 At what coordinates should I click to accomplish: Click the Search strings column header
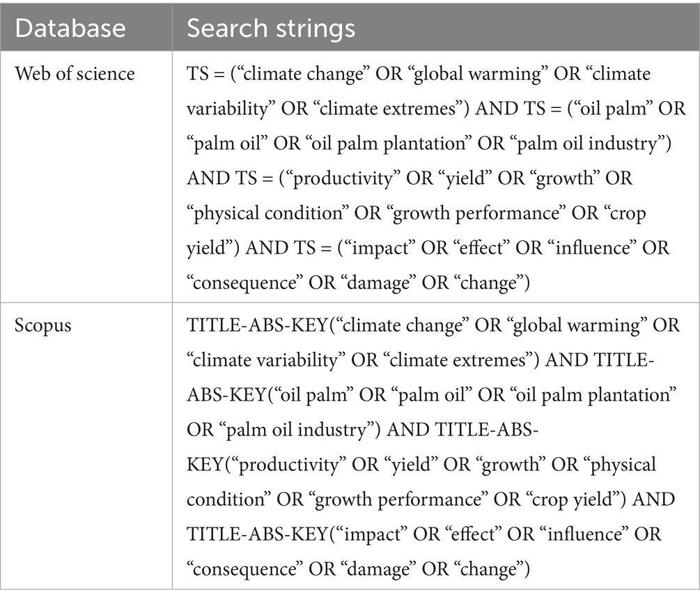click(270, 29)
